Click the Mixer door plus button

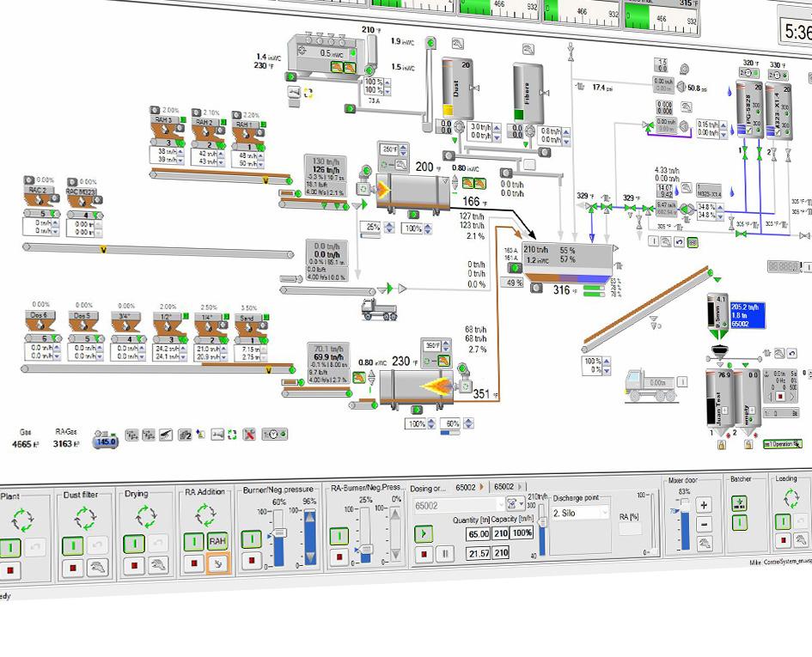coord(705,504)
